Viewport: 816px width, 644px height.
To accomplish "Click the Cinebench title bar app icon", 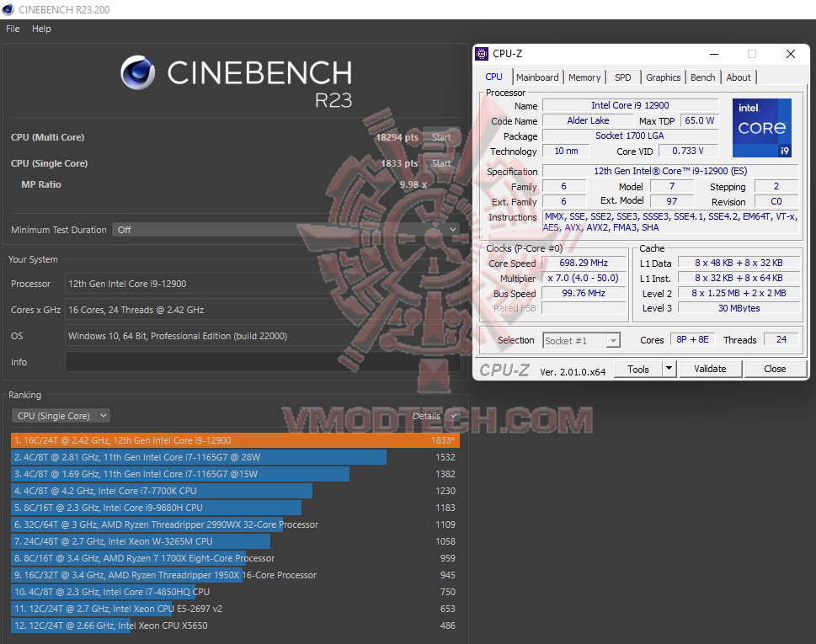I will pos(8,9).
